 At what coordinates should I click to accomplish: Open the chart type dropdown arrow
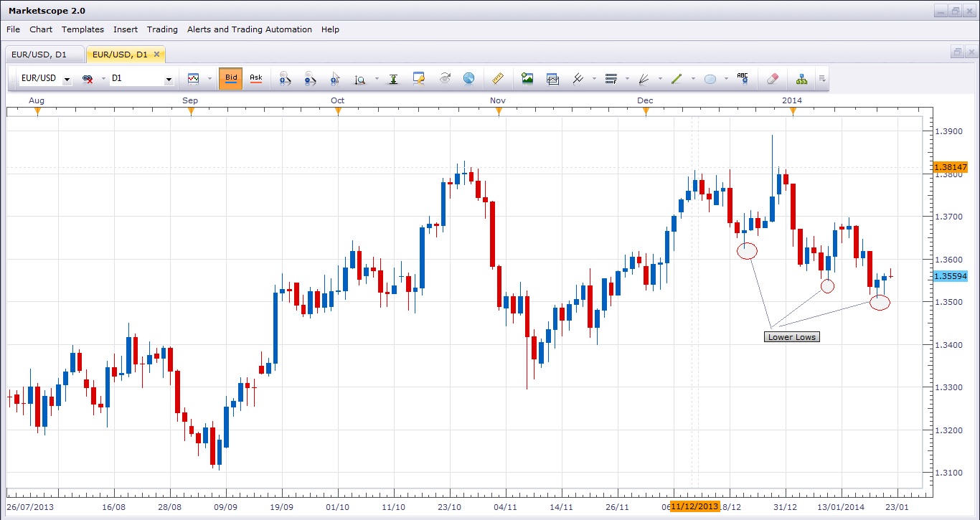pos(209,79)
